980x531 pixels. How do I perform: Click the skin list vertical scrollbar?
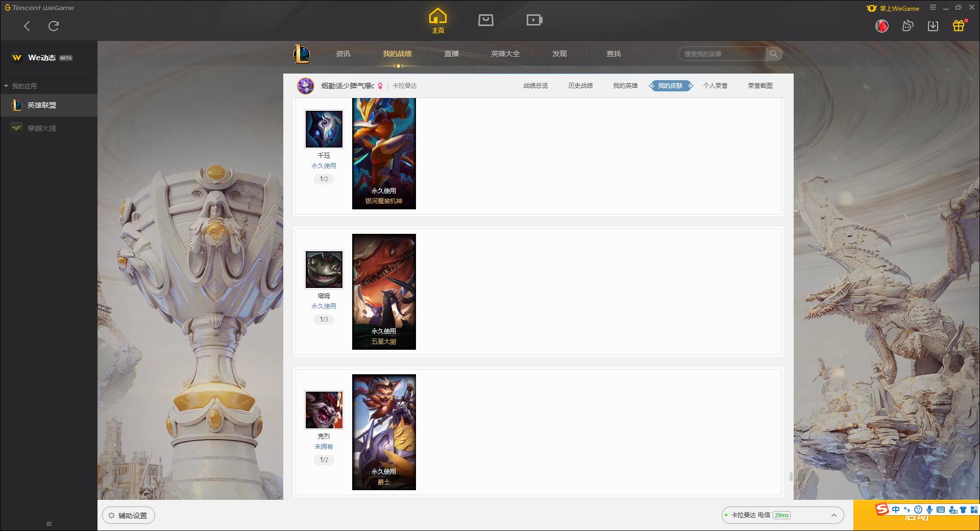pyautogui.click(x=791, y=476)
